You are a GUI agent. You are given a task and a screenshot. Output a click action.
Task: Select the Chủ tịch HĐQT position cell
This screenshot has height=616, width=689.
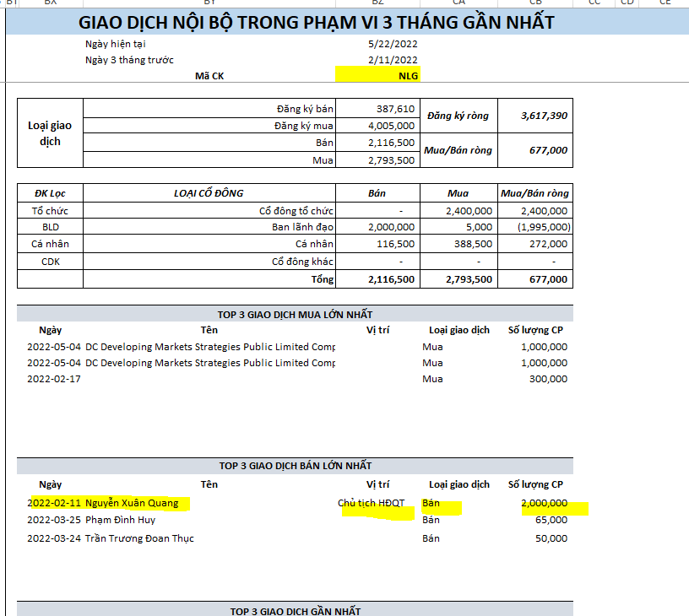tap(371, 504)
